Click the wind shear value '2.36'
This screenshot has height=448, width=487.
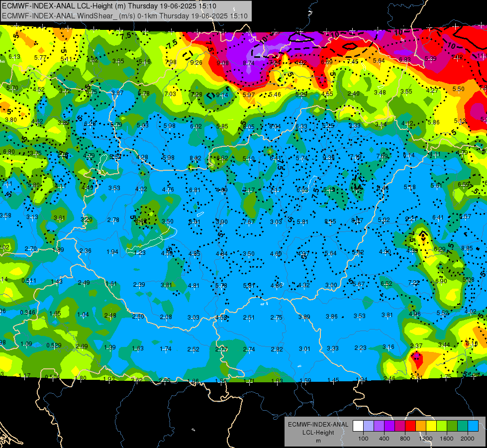(x=86, y=250)
